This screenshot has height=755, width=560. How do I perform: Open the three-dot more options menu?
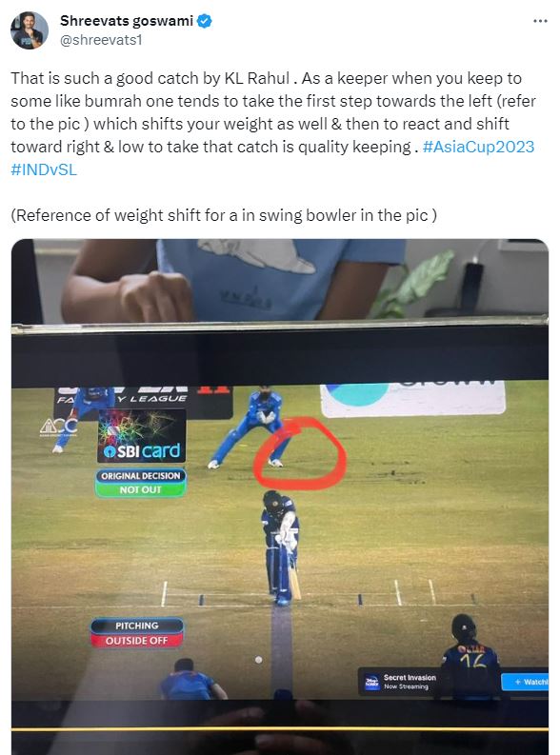(x=540, y=21)
